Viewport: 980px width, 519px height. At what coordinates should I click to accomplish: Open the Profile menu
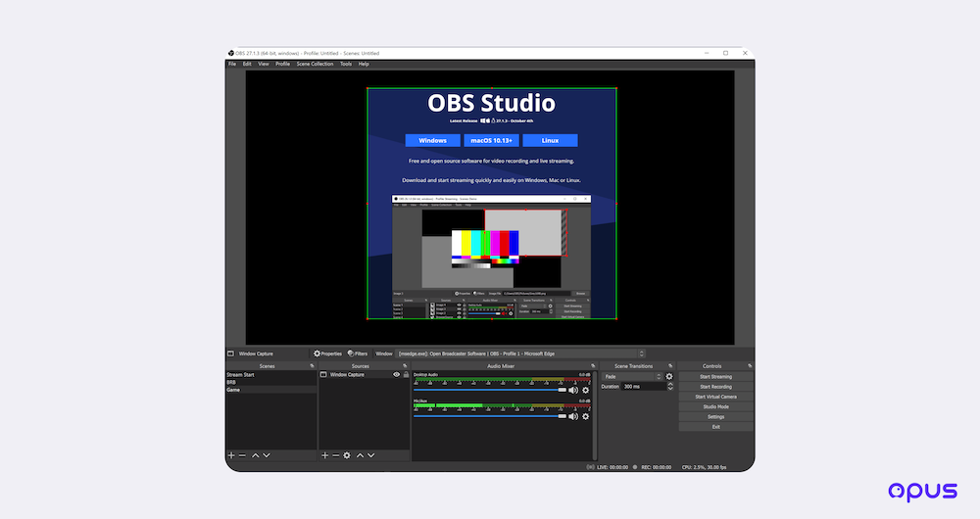pos(282,64)
